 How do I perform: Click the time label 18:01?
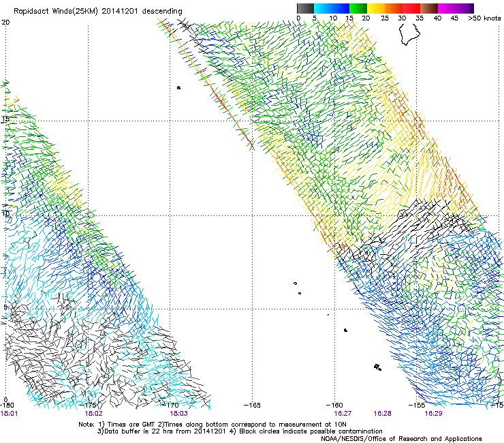click(10, 413)
